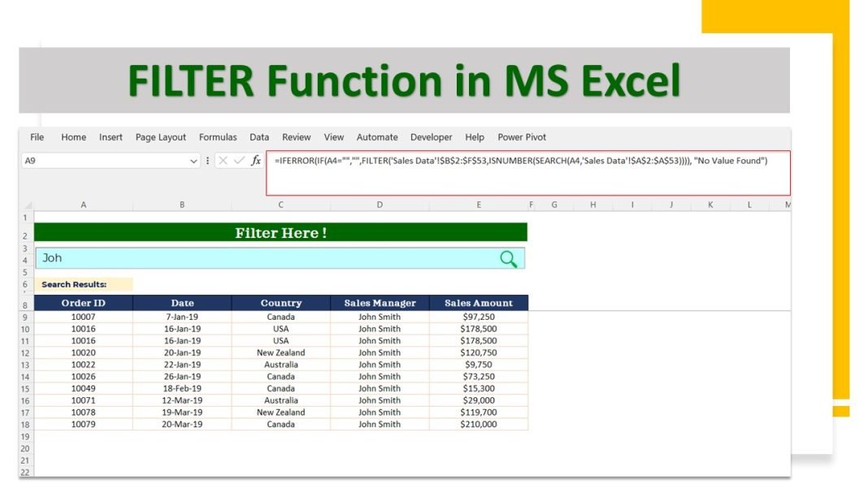
Task: Select row 18 header
Action: 25,425
